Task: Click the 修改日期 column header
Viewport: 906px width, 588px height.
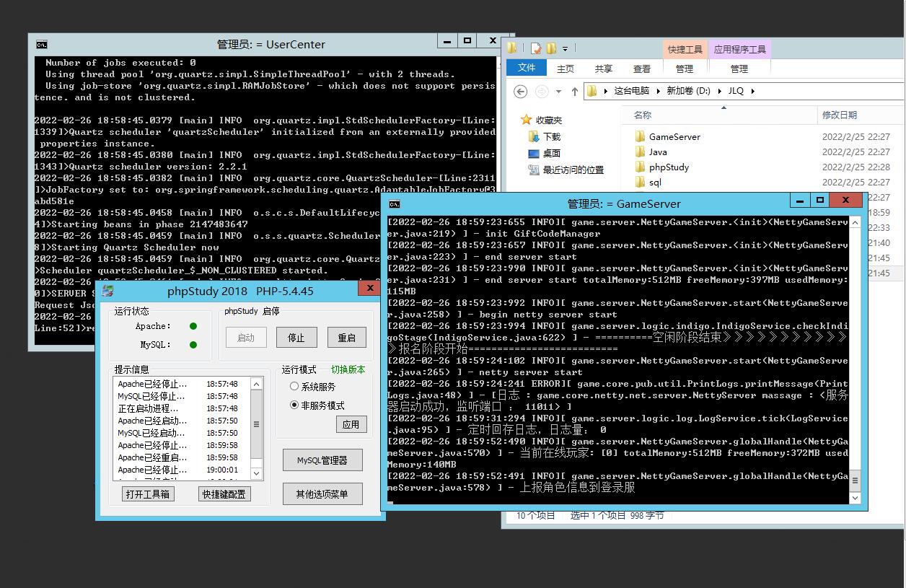Action: point(840,115)
